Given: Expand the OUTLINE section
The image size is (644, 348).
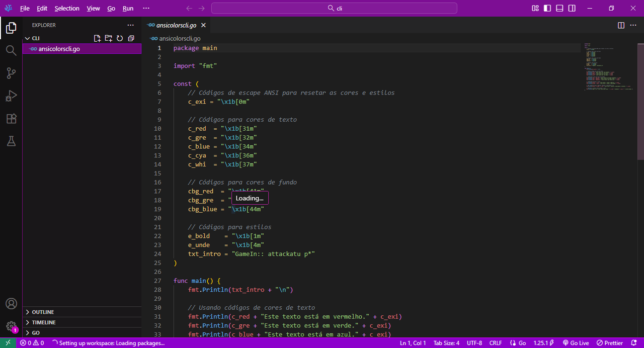Looking at the screenshot, I should (82, 312).
